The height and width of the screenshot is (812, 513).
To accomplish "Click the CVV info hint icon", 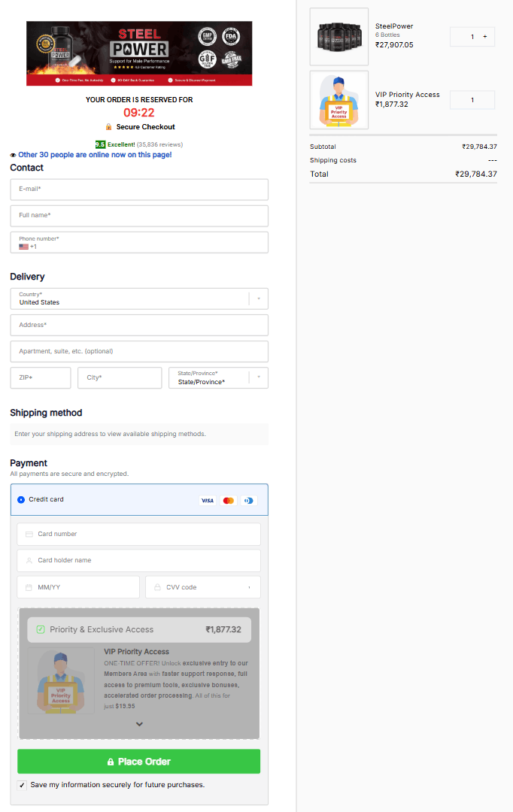I will [x=249, y=587].
